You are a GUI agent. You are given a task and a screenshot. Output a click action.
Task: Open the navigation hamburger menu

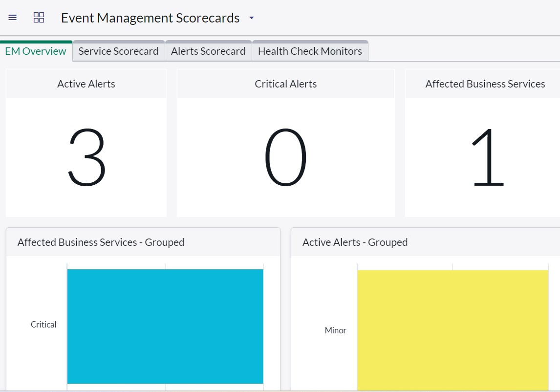point(12,18)
